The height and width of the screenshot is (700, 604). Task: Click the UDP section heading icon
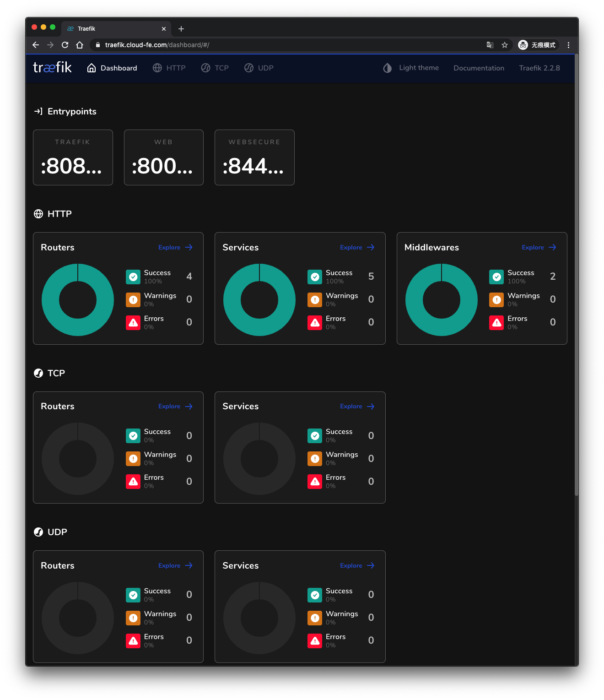[x=38, y=532]
